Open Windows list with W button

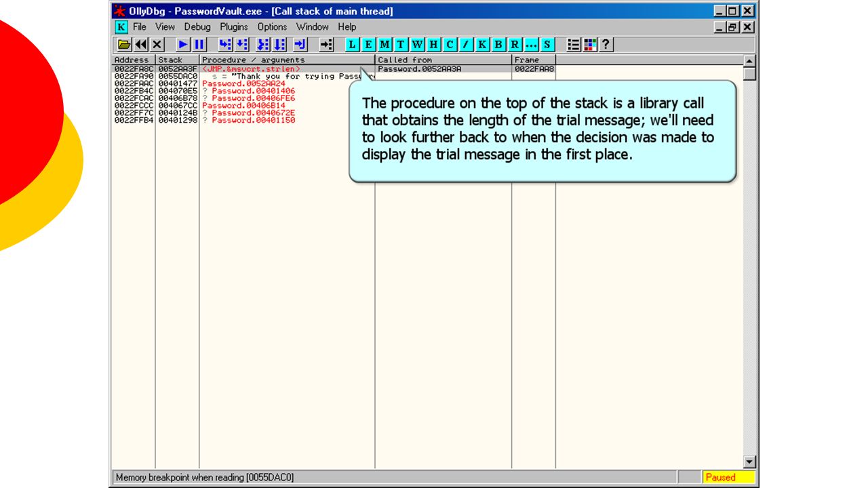pyautogui.click(x=418, y=45)
